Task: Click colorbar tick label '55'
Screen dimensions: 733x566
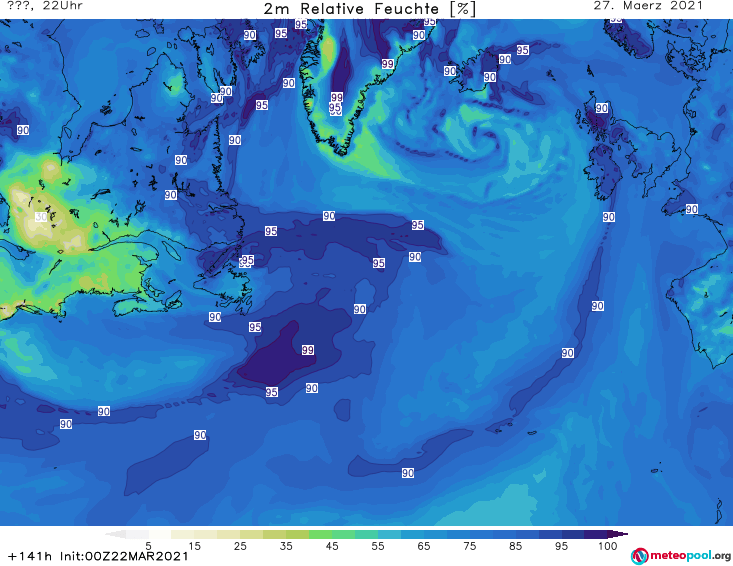Action: point(378,546)
